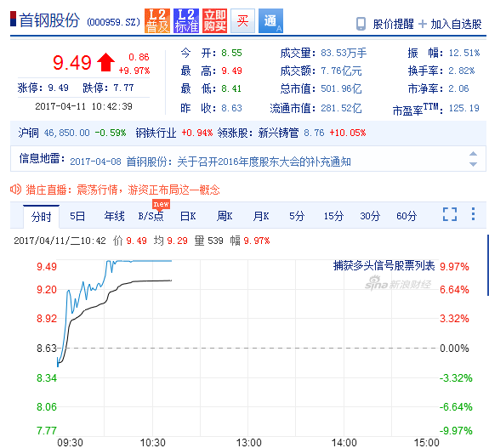Click 成交额 value 7.76亿元
The image size is (489, 448).
pyautogui.click(x=342, y=71)
